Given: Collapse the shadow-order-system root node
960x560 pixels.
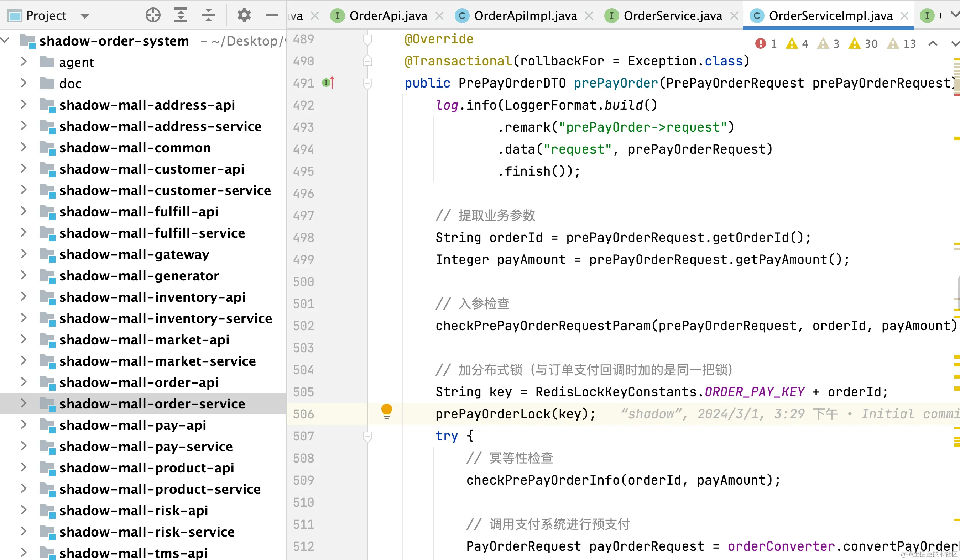Looking at the screenshot, I should tap(5, 39).
